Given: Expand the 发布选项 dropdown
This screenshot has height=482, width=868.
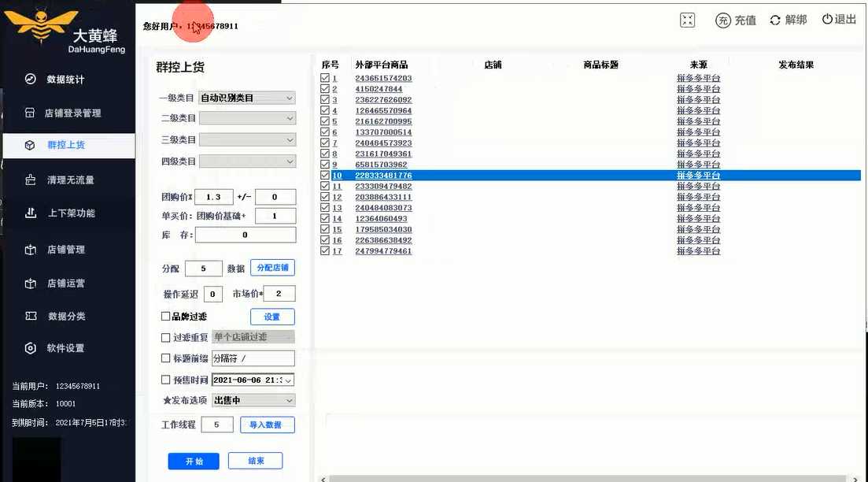Looking at the screenshot, I should [x=253, y=400].
